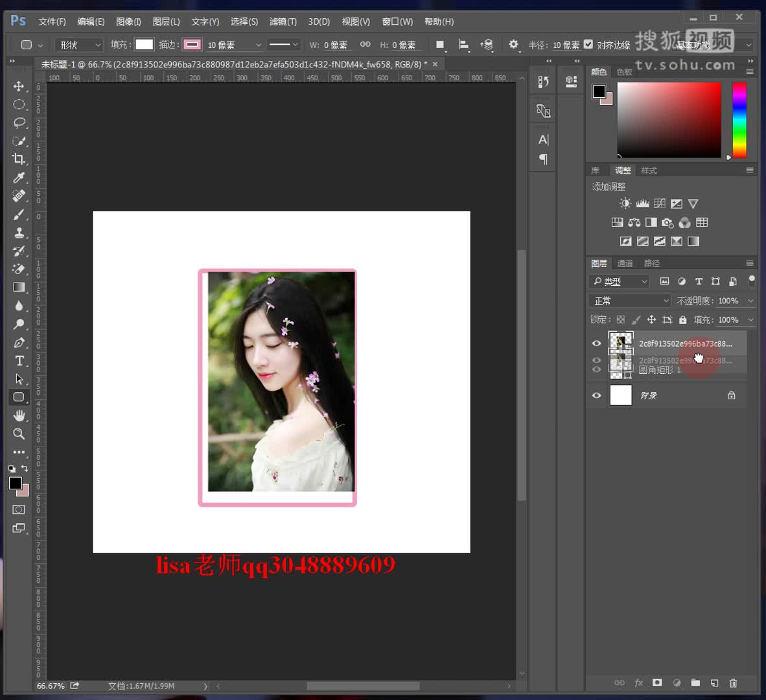Select the Crop tool
Image resolution: width=766 pixels, height=700 pixels.
click(x=19, y=159)
